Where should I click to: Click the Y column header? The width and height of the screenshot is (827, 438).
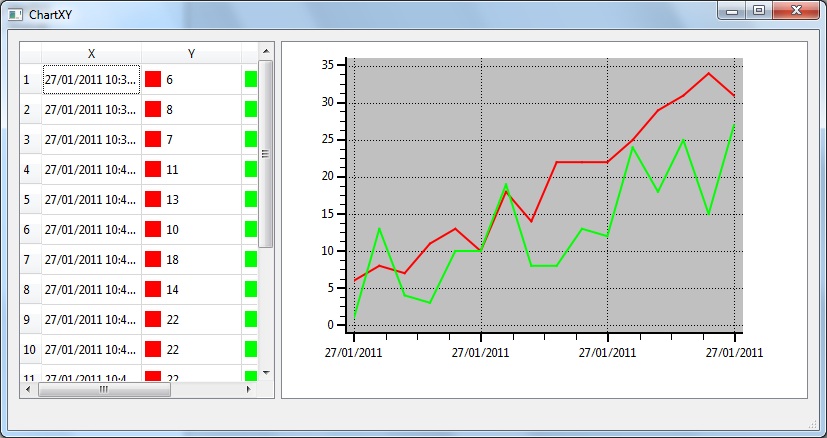191,53
